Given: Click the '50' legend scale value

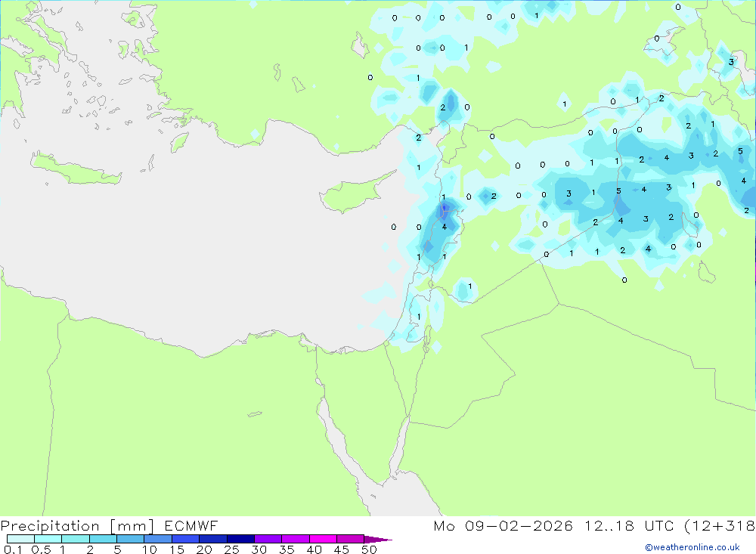Looking at the screenshot, I should 369,549.
